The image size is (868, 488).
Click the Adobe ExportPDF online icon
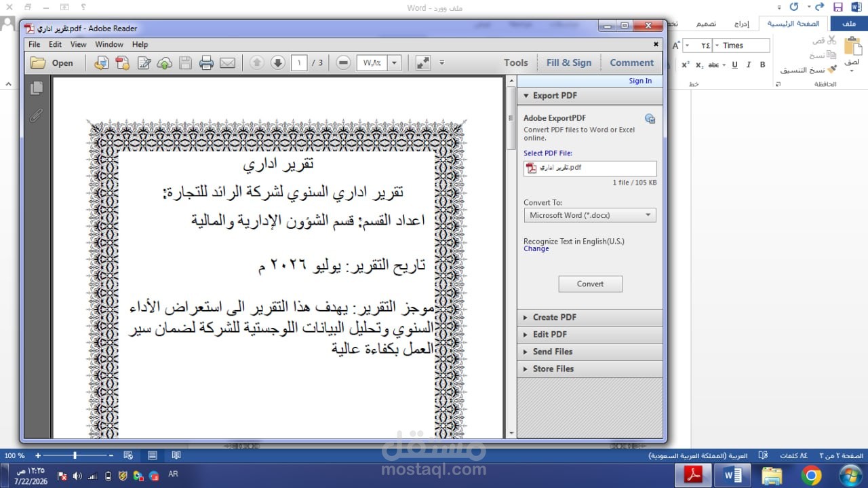650,119
